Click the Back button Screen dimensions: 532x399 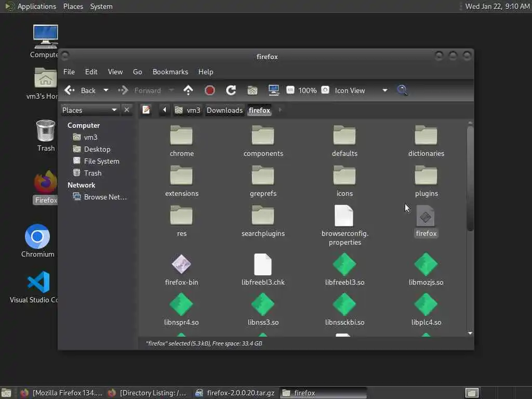(81, 90)
